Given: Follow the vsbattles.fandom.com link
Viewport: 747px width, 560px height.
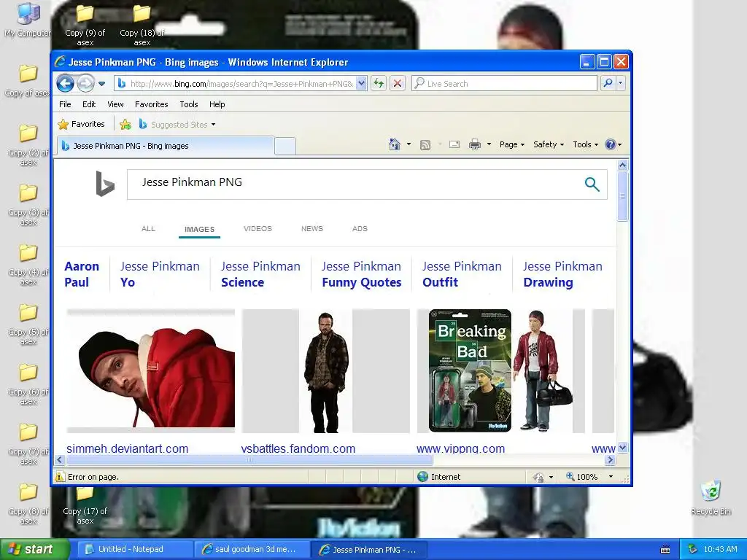Looking at the screenshot, I should [x=298, y=448].
